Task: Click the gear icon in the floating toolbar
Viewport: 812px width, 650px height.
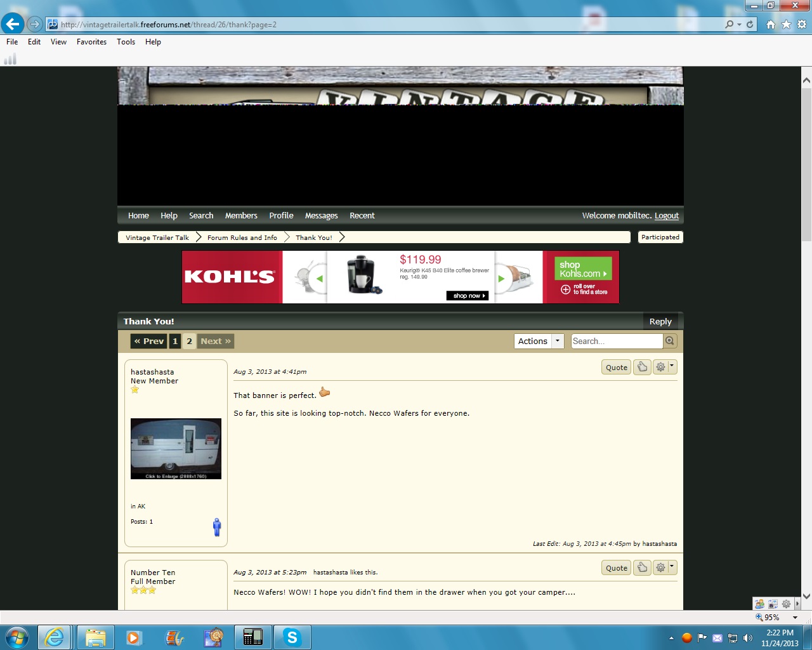Action: [x=786, y=604]
